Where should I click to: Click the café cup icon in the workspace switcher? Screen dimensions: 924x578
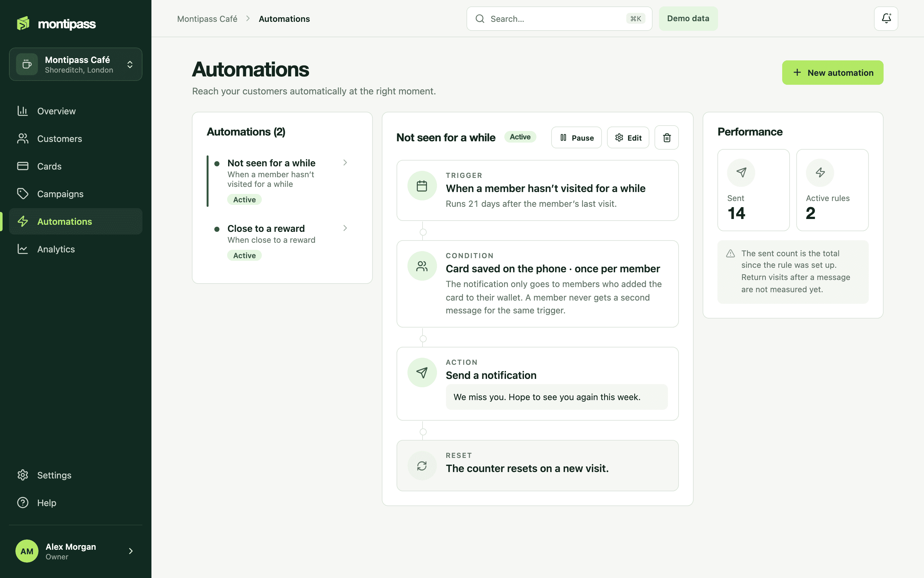27,64
